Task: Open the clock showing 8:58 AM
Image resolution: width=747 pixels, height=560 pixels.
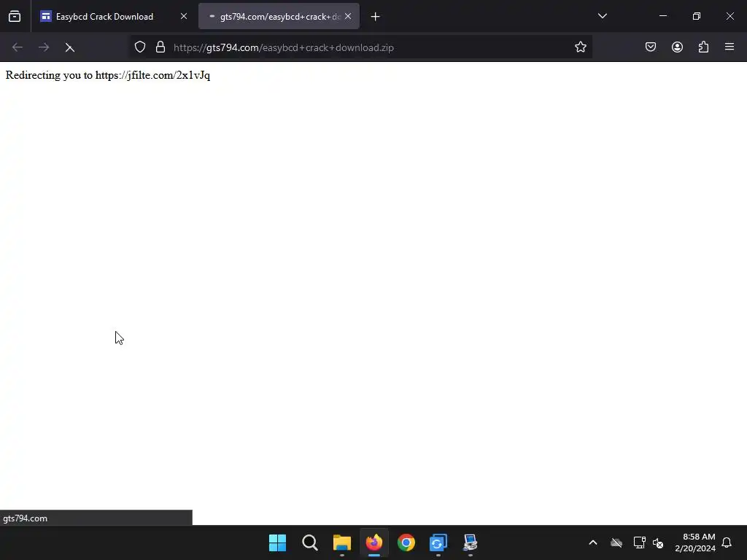Action: point(695,542)
